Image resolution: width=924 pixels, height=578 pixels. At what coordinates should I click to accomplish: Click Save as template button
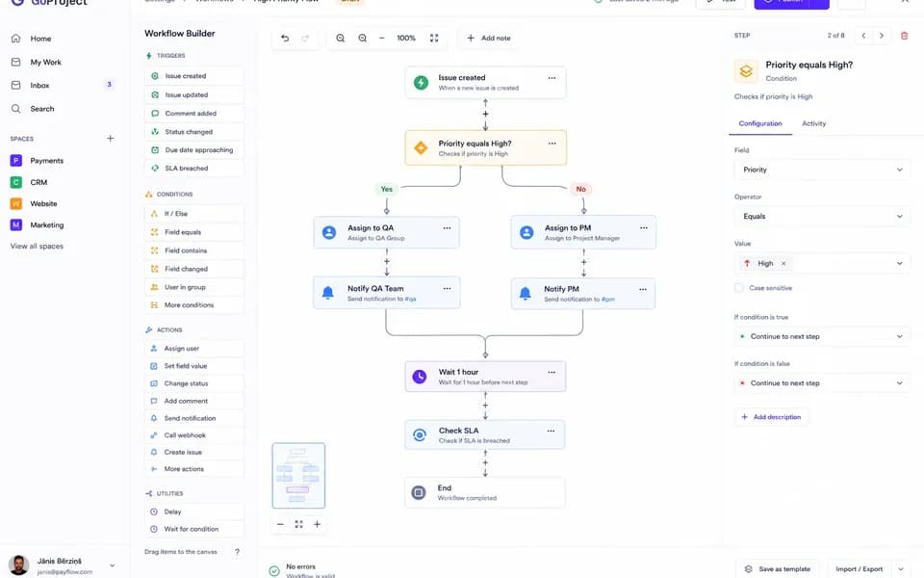coord(778,569)
